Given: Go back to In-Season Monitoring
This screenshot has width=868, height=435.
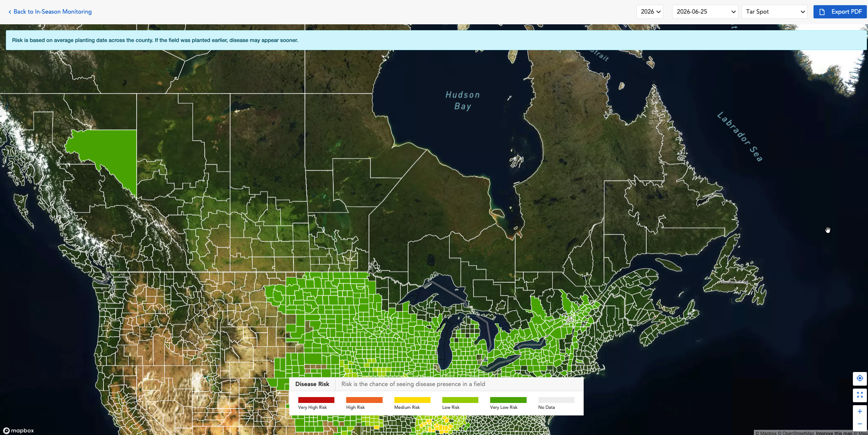Looking at the screenshot, I should click(x=50, y=12).
